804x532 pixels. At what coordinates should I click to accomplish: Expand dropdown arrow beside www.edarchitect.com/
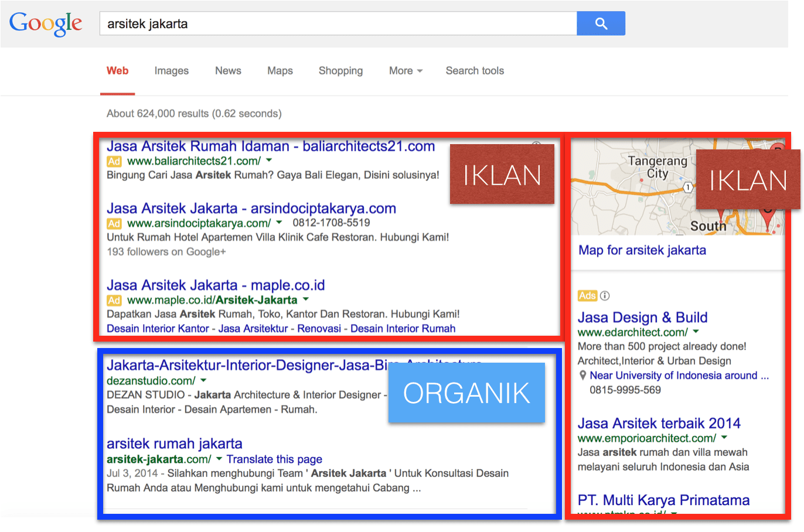[696, 332]
